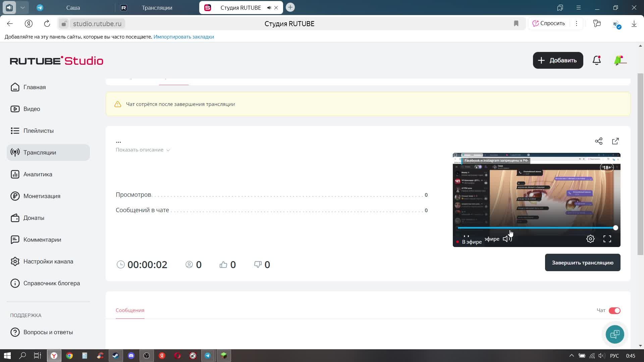The height and width of the screenshot is (362, 644).
Task: Click the page vertical scrollbar
Action: coord(640,164)
